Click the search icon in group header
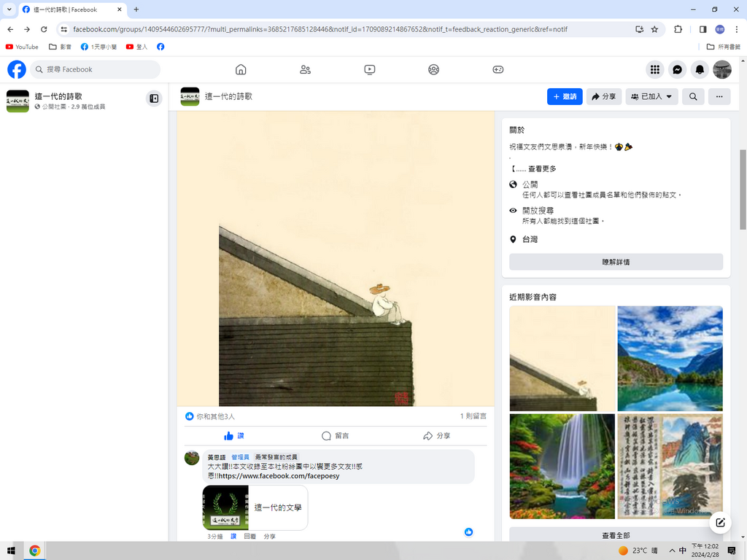Viewport: 747px width, 560px height. (693, 96)
